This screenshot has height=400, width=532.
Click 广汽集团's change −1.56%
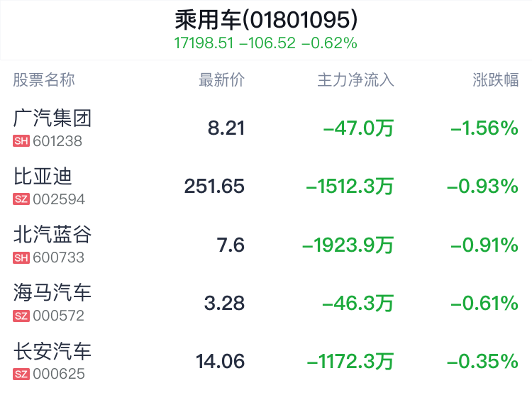pyautogui.click(x=484, y=128)
